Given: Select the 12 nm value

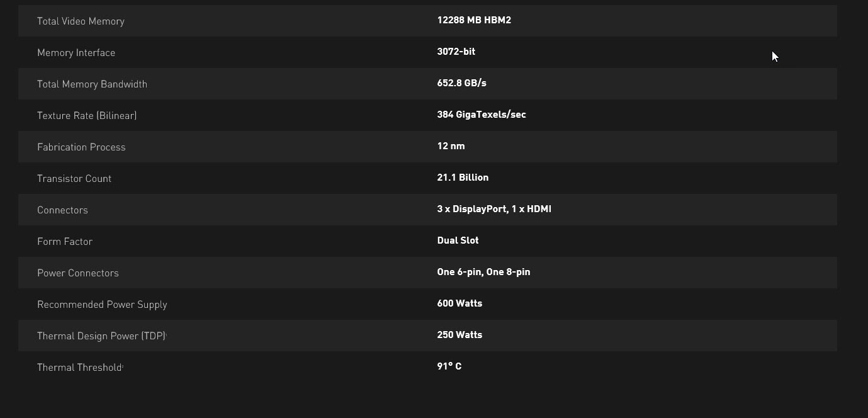Looking at the screenshot, I should coord(451,146).
